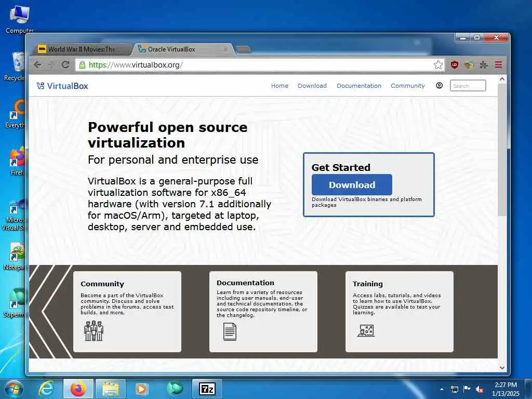The image size is (532, 399).
Task: Open 7-Zip from the taskbar
Action: [207, 389]
